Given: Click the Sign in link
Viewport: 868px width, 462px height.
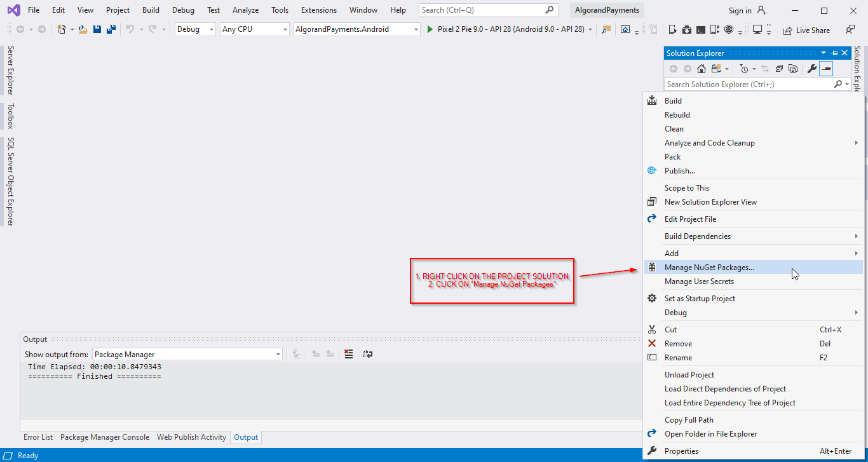Looking at the screenshot, I should coord(740,10).
